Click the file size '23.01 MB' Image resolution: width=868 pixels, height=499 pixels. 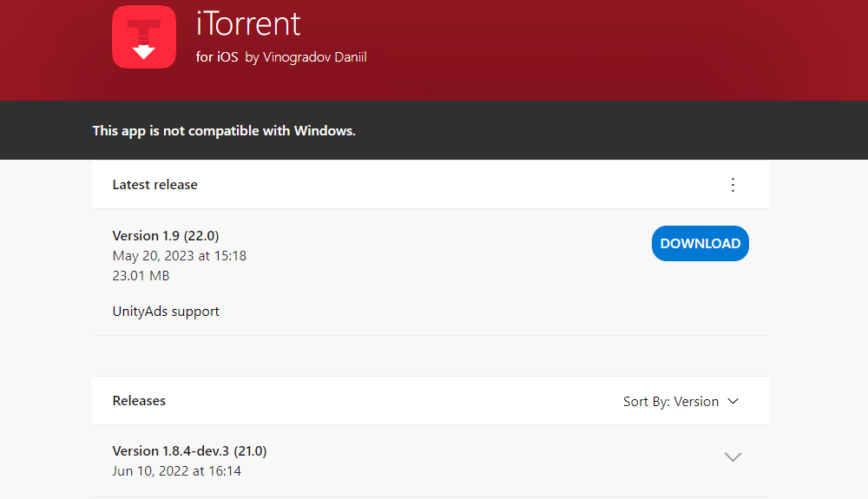[x=141, y=275]
